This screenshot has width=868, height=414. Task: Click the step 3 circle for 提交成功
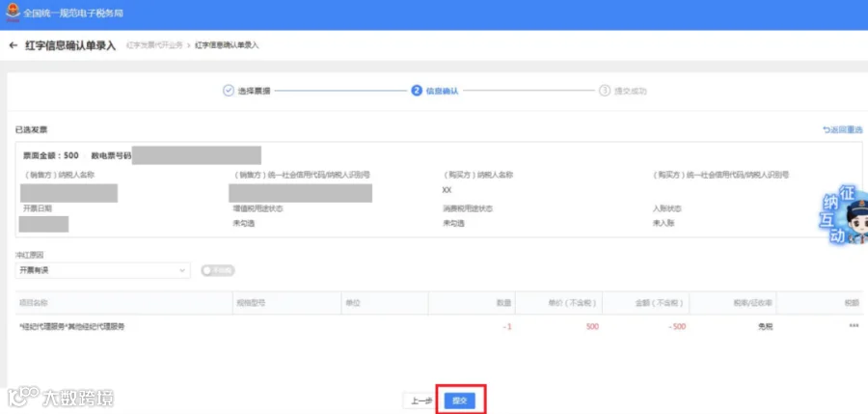[605, 91]
